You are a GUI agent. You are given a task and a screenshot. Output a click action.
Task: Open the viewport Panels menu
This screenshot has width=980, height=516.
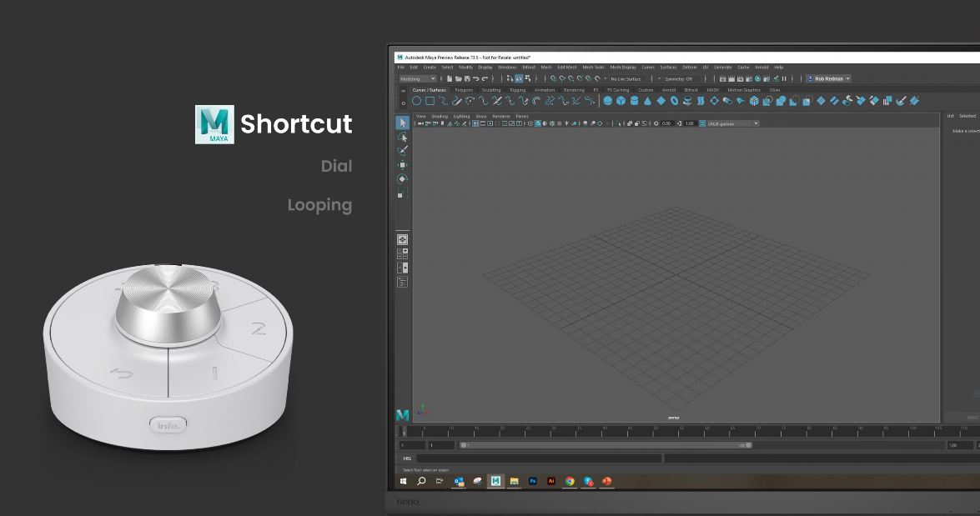(522, 116)
